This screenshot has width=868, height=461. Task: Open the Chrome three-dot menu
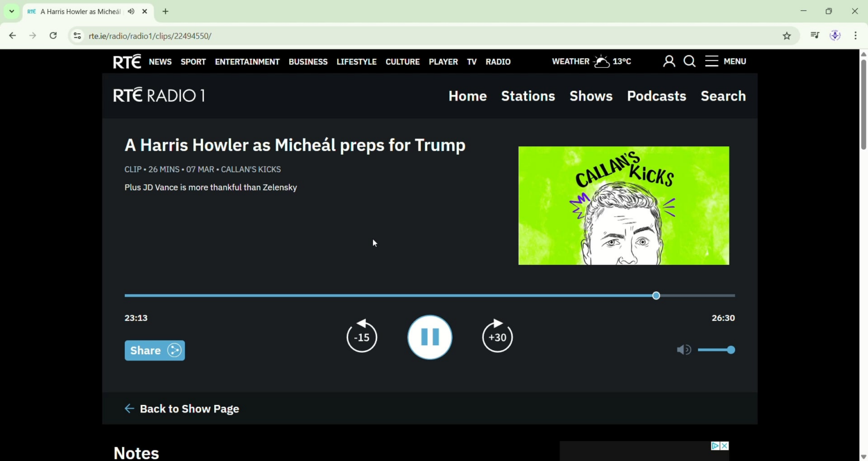click(856, 36)
